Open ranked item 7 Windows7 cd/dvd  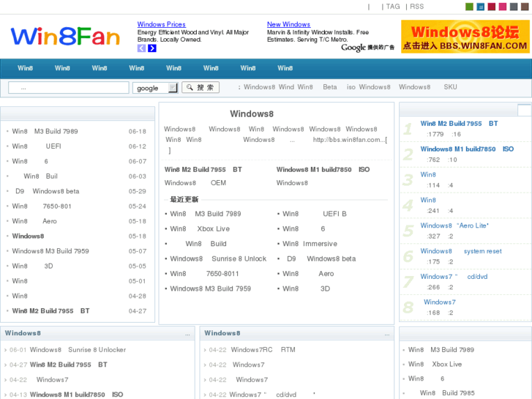[454, 277]
